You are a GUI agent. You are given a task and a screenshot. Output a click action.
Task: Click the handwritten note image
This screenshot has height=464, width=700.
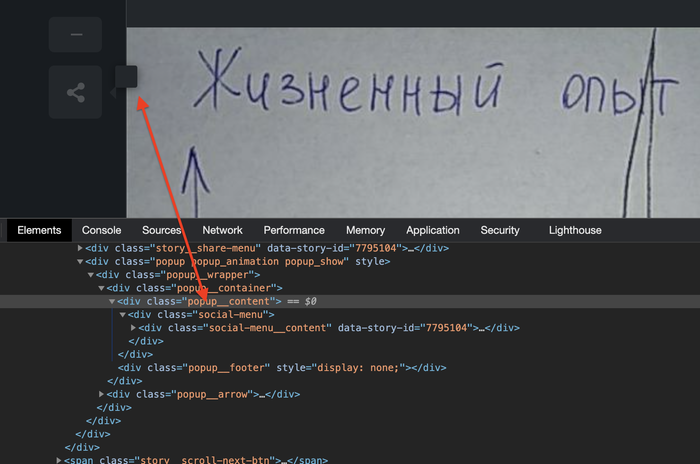pos(413,123)
